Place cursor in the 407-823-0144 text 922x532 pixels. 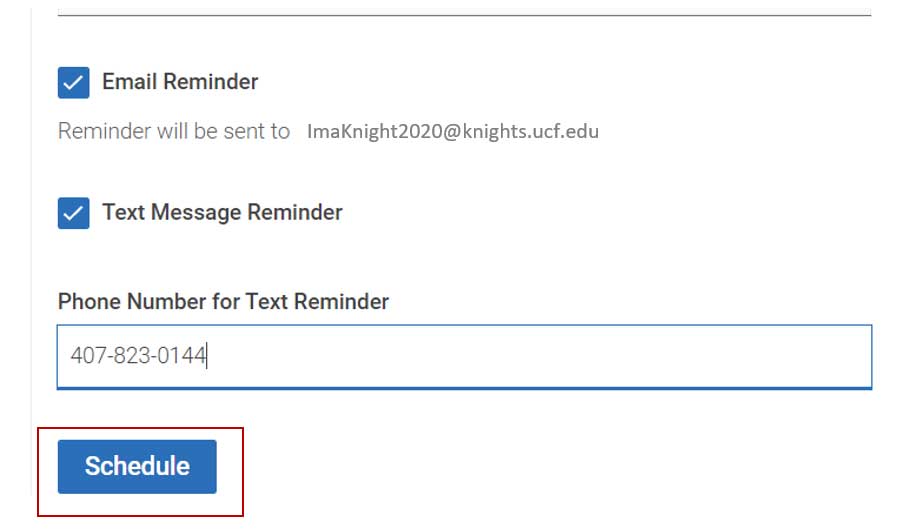(138, 356)
